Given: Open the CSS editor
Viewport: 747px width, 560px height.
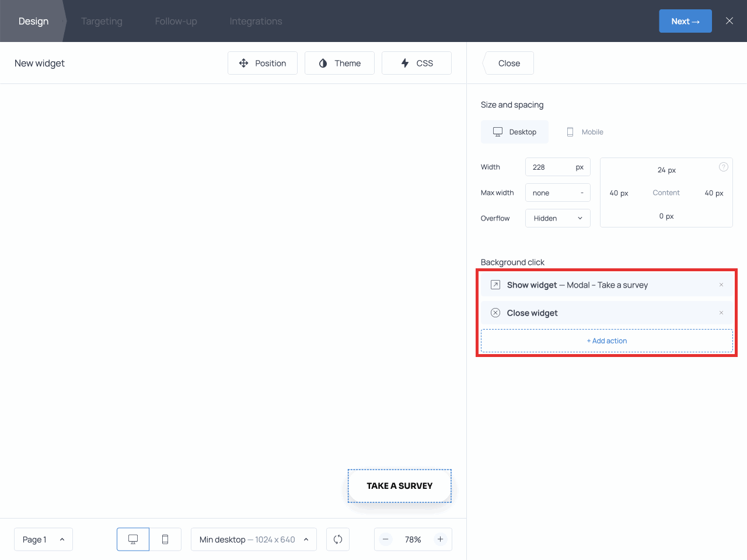Looking at the screenshot, I should coord(416,63).
